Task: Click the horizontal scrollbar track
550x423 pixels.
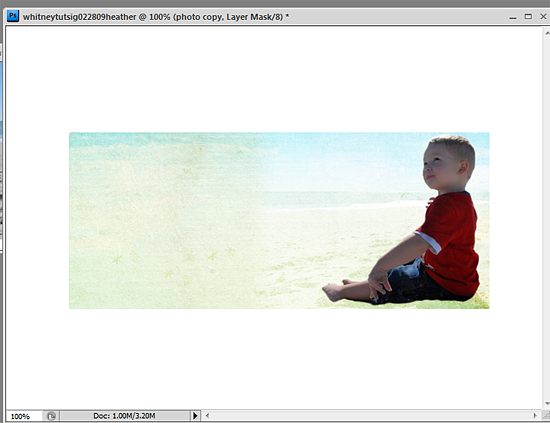Action: pyautogui.click(x=371, y=416)
